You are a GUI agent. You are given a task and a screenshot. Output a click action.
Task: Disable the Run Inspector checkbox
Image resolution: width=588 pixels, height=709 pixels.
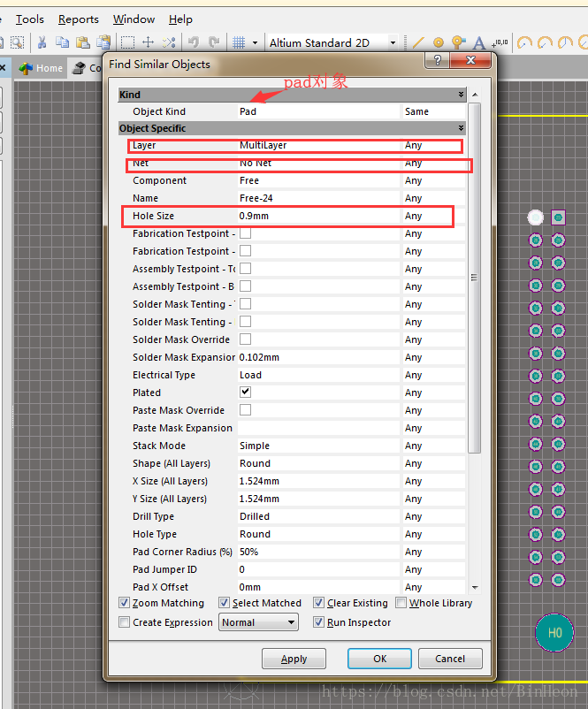coord(319,622)
